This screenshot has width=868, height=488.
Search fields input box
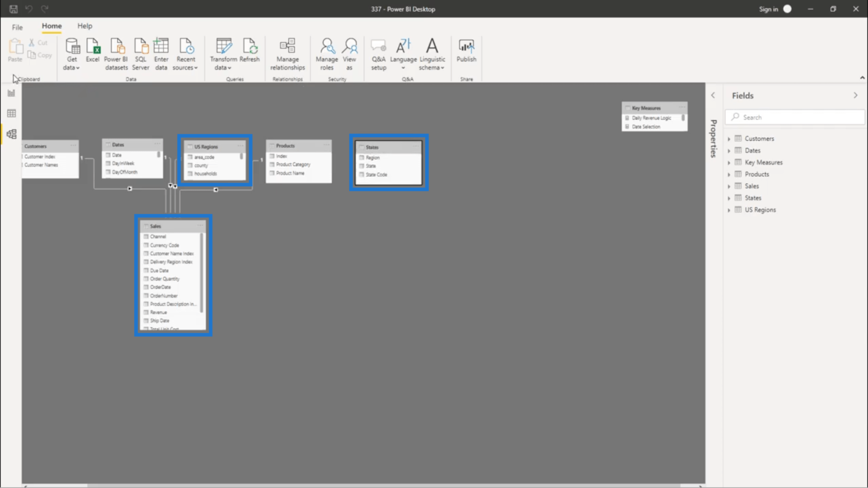[x=795, y=117]
